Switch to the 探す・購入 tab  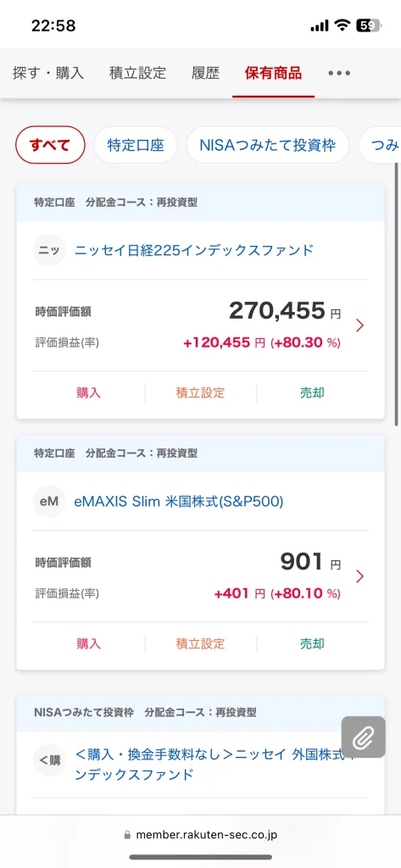click(48, 73)
